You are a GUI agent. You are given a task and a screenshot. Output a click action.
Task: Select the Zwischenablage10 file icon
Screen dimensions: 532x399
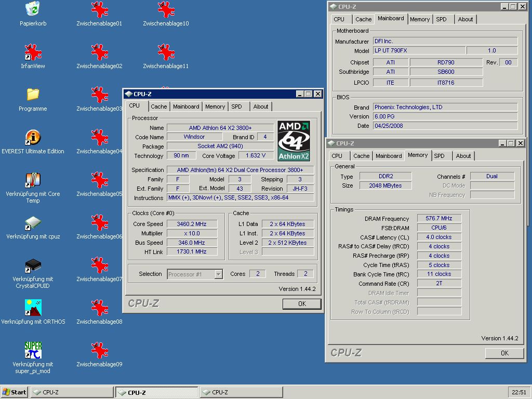pyautogui.click(x=166, y=10)
